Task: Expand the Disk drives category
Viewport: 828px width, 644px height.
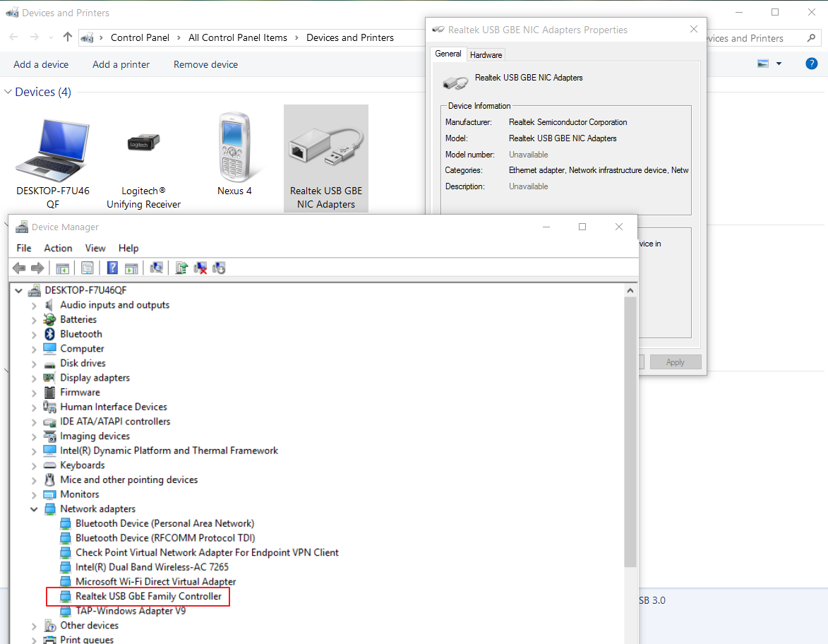Action: click(x=34, y=364)
